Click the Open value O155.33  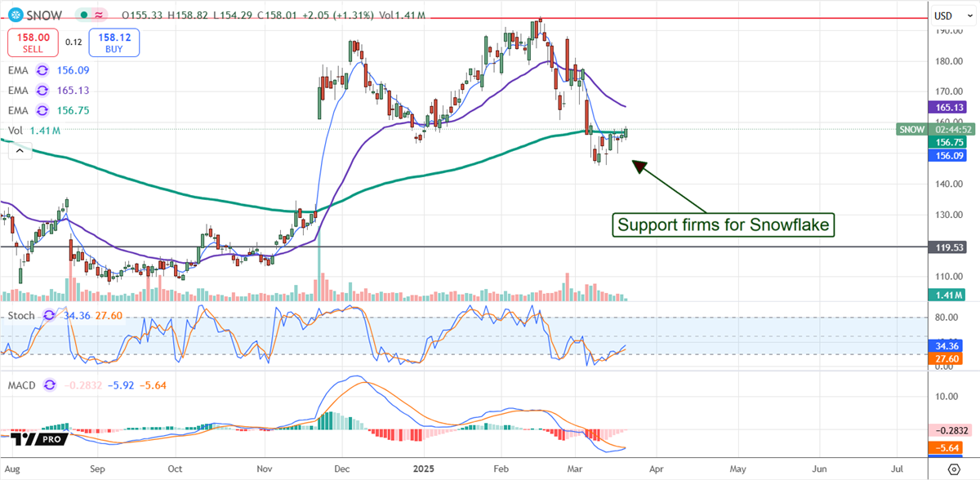click(x=141, y=16)
